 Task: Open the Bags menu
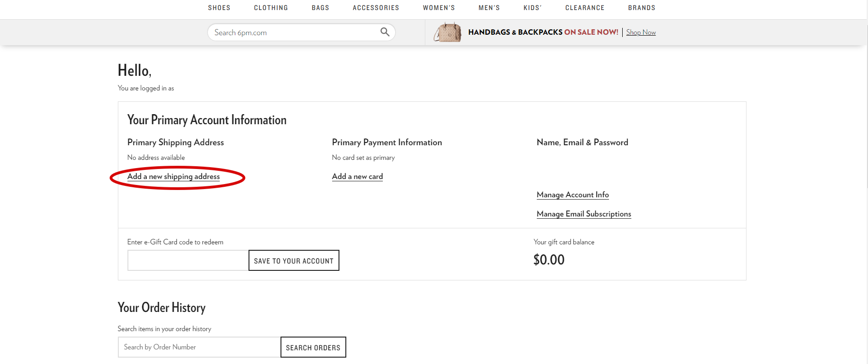320,8
